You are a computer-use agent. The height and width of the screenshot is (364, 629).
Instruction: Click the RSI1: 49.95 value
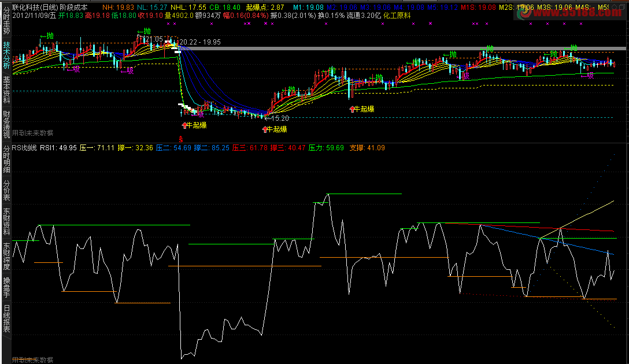coord(58,148)
